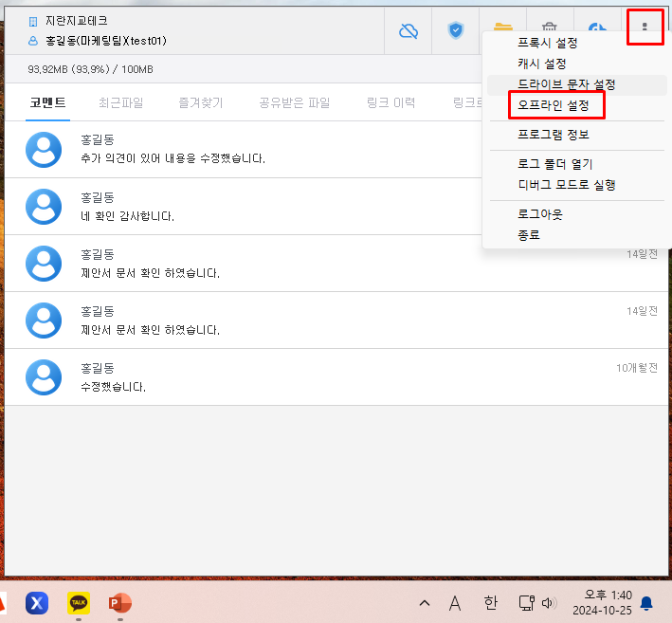Open 오프라인 설정 from the menu
This screenshot has width=672, height=623.
coord(554,105)
